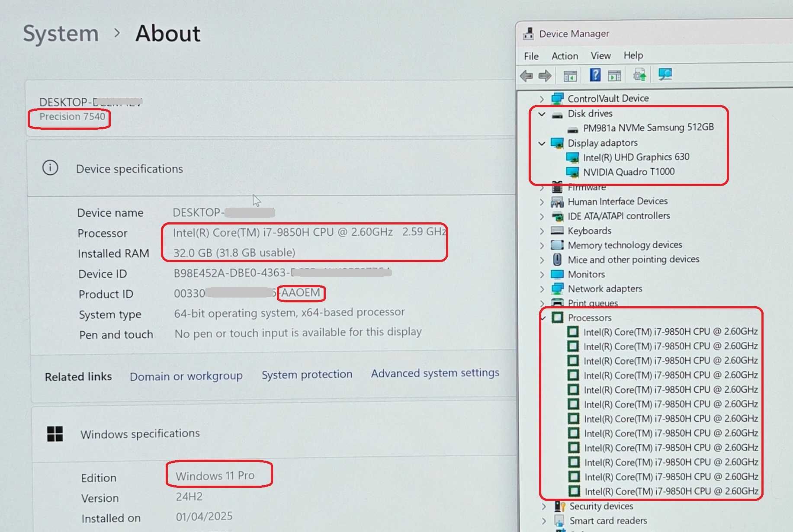This screenshot has height=532, width=793.
Task: Select the NVIDIA Quadro T1000 adapter
Action: (x=629, y=172)
